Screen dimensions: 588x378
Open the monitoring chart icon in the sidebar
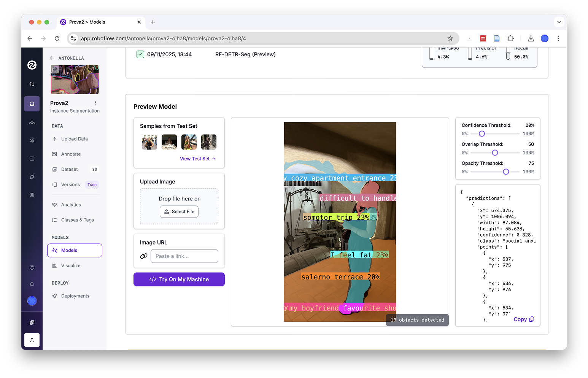click(32, 140)
